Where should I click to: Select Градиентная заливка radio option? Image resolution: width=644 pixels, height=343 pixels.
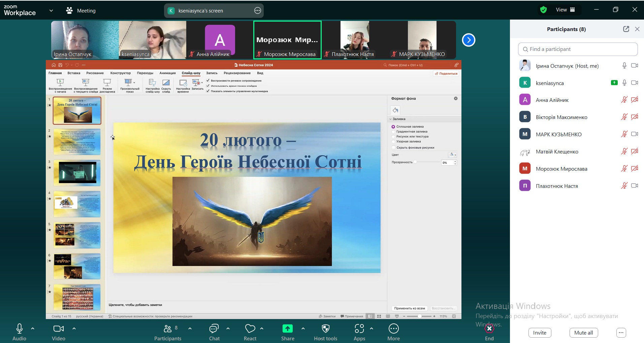[393, 132]
